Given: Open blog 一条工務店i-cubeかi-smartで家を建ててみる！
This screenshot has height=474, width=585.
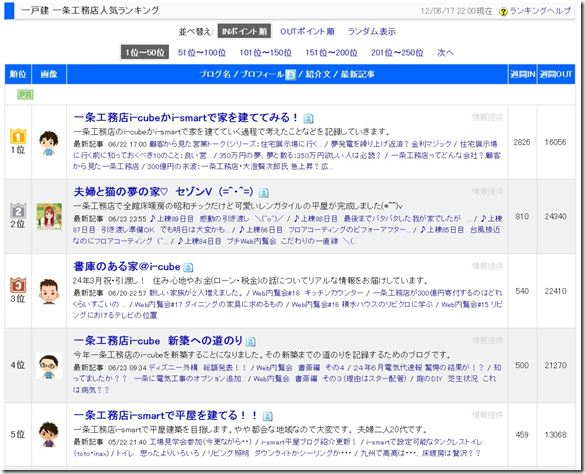Looking at the screenshot, I should [x=186, y=118].
